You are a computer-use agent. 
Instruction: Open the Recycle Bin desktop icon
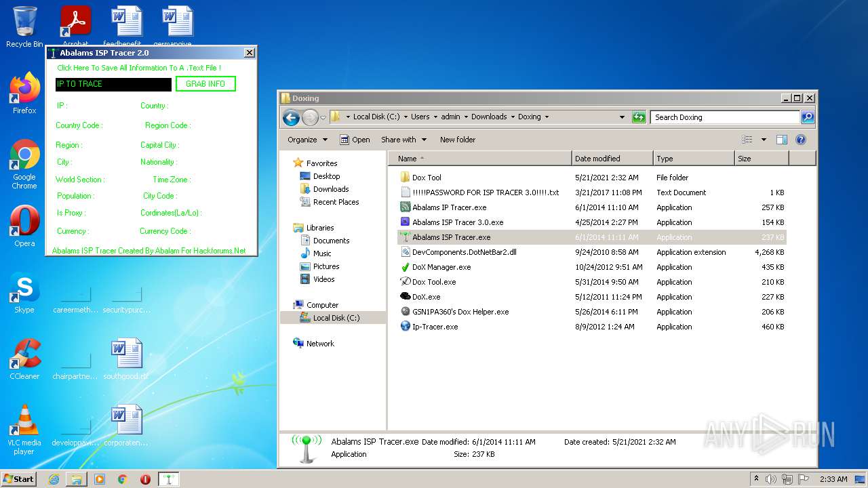coord(24,27)
